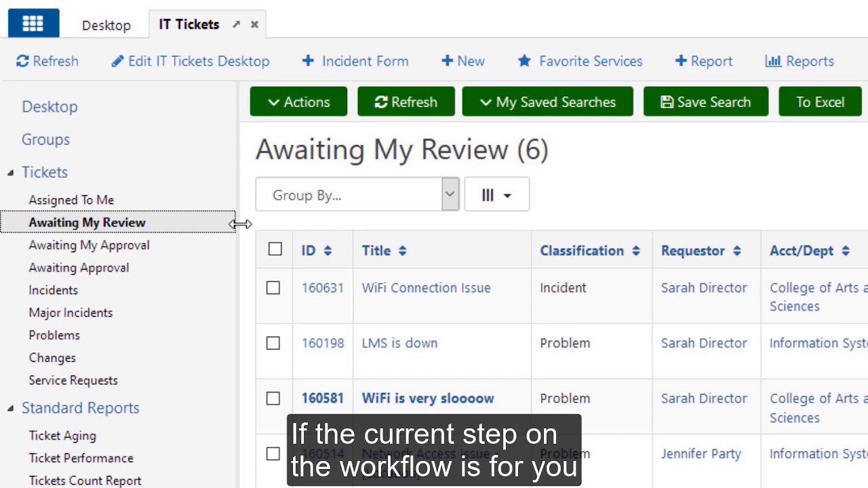The width and height of the screenshot is (868, 488).
Task: Click the pop-out arrow on IT Tickets tab
Action: click(236, 24)
